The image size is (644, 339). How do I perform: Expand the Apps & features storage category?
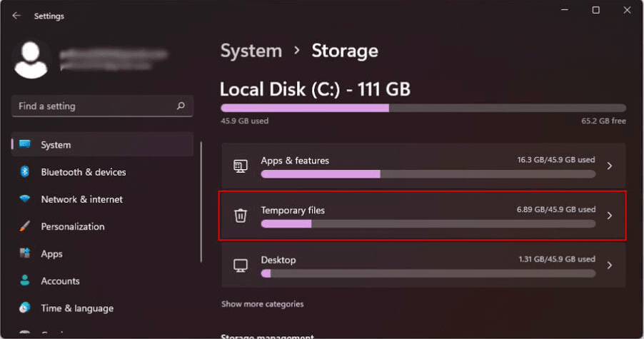pos(609,166)
